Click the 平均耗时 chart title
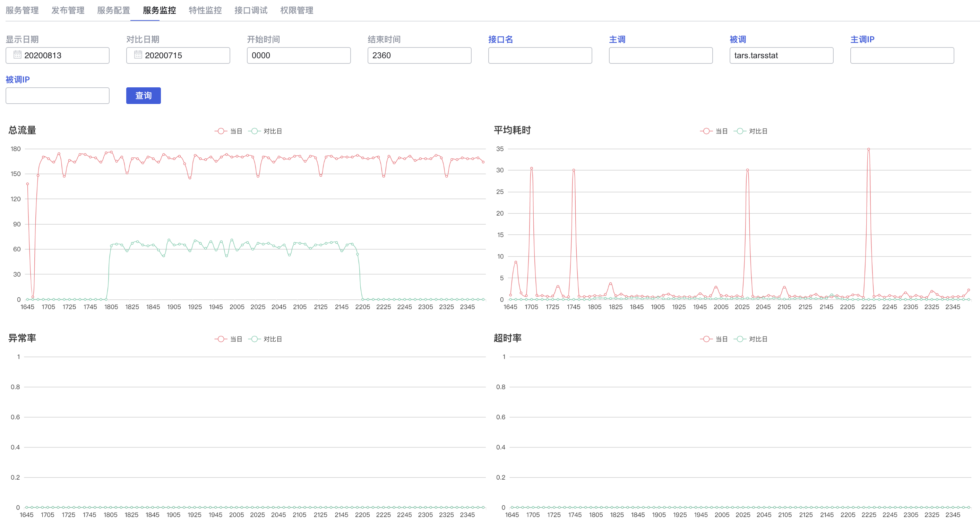The width and height of the screenshot is (980, 524). pos(512,130)
